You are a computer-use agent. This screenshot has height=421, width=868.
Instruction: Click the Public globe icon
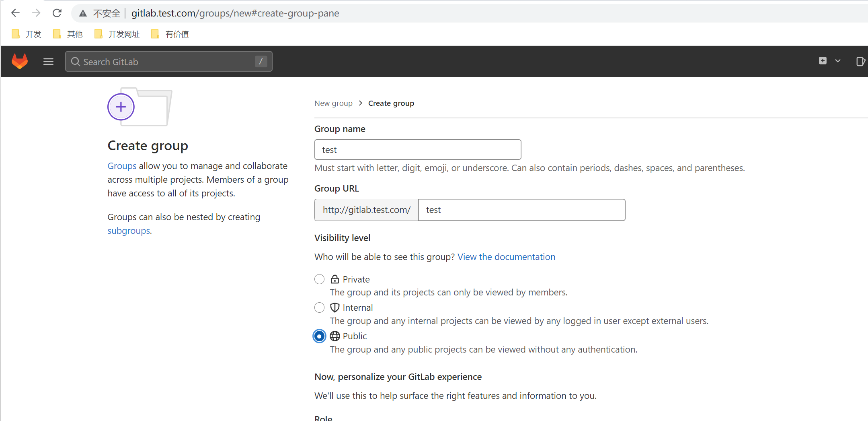tap(335, 336)
